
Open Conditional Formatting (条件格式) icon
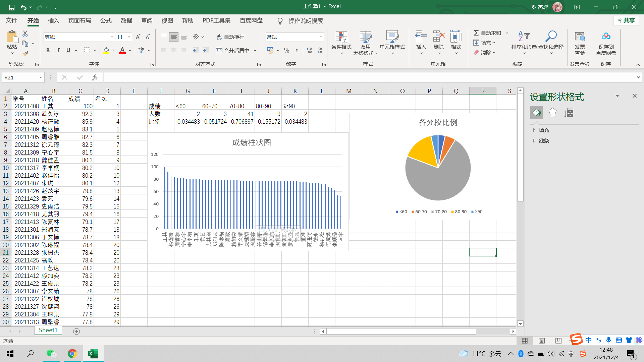pyautogui.click(x=341, y=38)
